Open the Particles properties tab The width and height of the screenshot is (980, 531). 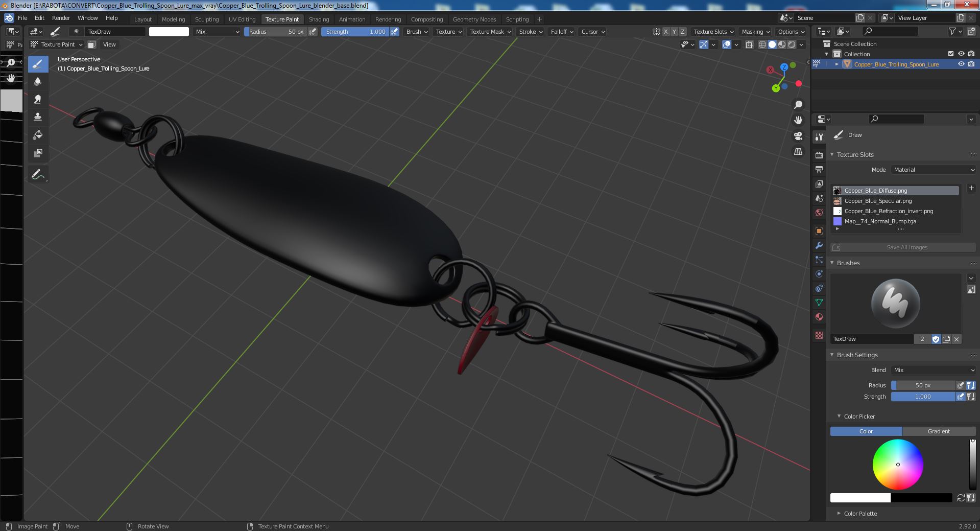(819, 260)
